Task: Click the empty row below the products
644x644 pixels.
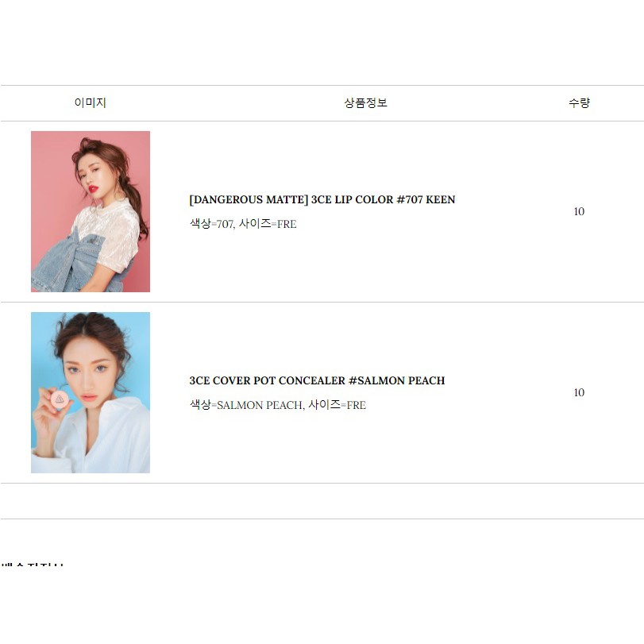Action: (322, 501)
